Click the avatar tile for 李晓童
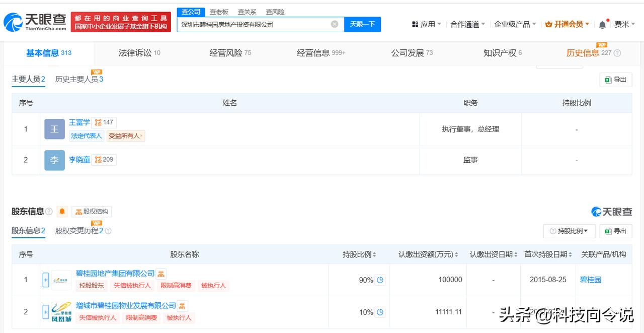Image resolution: width=644 pixels, height=333 pixels. (x=54, y=160)
